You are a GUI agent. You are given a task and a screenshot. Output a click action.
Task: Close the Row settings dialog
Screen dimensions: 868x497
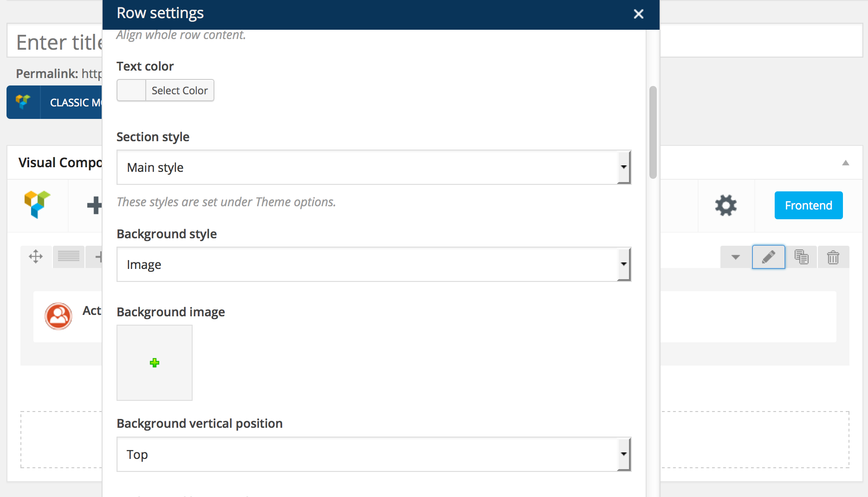click(x=638, y=14)
